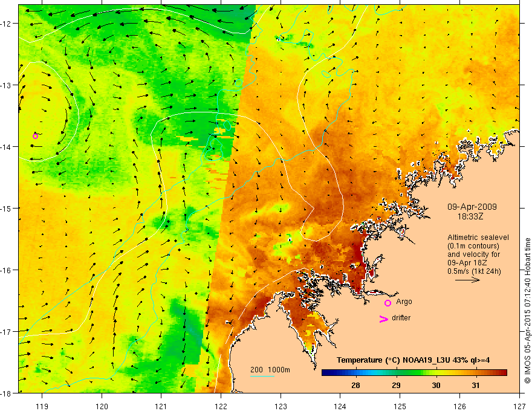Viewport: 532px width, 411px height.
Task: Click the '0.5m/s (1kt 24h)' label
Action: point(474,271)
